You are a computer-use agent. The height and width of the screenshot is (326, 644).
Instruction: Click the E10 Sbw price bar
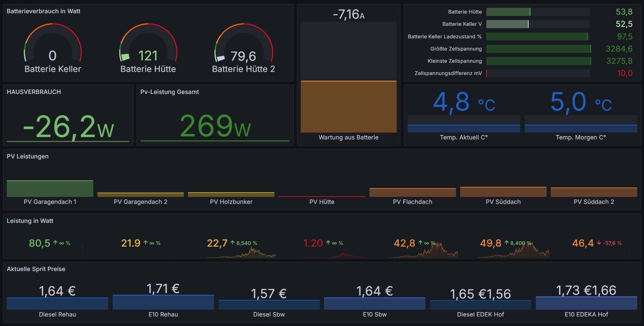click(x=375, y=304)
